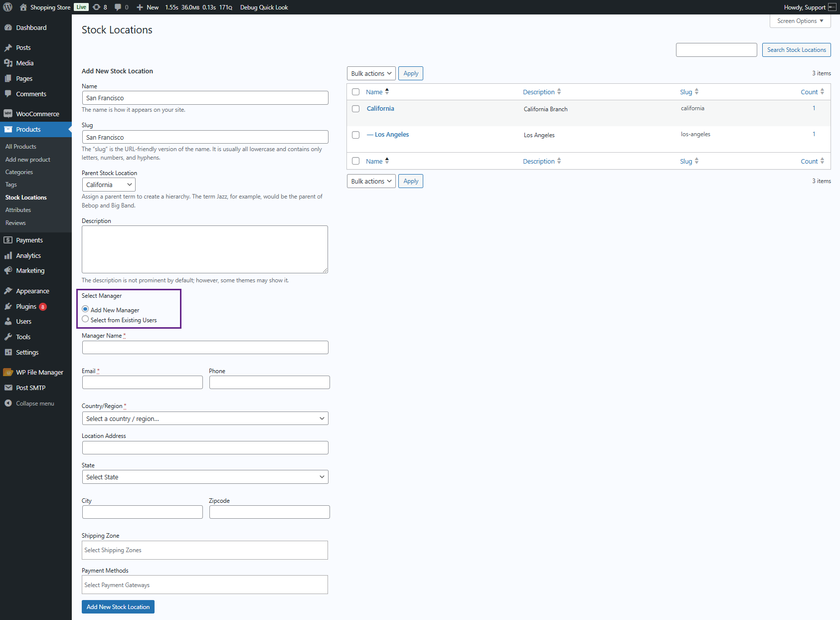
Task: Click the Products archive icon
Action: tap(8, 129)
